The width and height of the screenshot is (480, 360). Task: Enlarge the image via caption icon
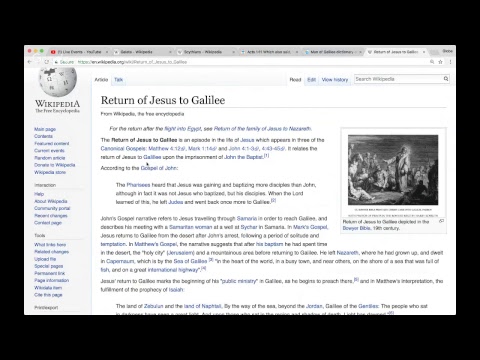pyautogui.click(x=442, y=221)
